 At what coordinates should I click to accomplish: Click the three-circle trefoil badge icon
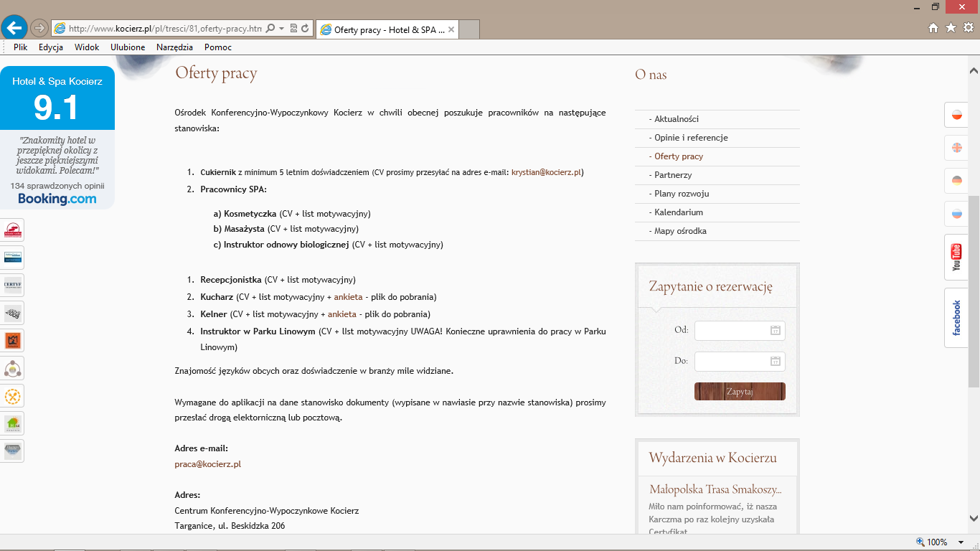pos(12,368)
